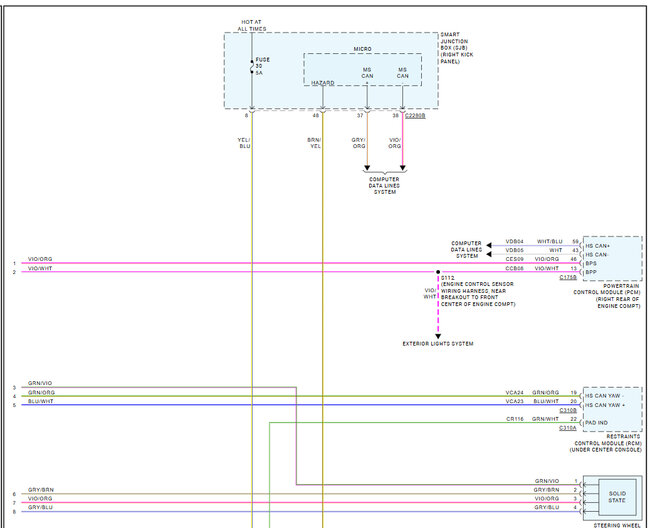The image size is (650, 528).
Task: Click the GRY/BRN label on line 6
Action: [x=41, y=490]
